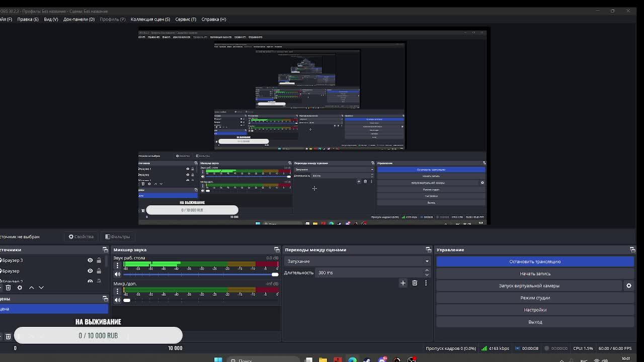The image size is (644, 362).
Task: Open Звук раб. стола options menu dots
Action: (117, 265)
